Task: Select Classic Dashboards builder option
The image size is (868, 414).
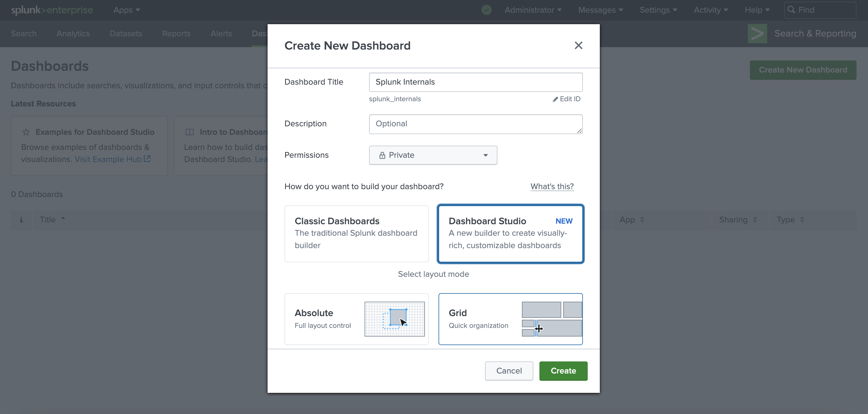Action: coord(356,234)
